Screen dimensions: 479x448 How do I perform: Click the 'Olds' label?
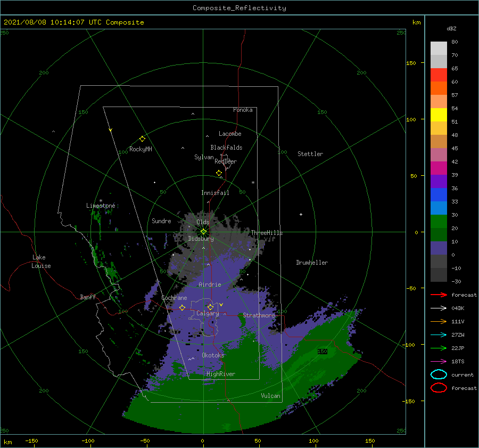(203, 222)
